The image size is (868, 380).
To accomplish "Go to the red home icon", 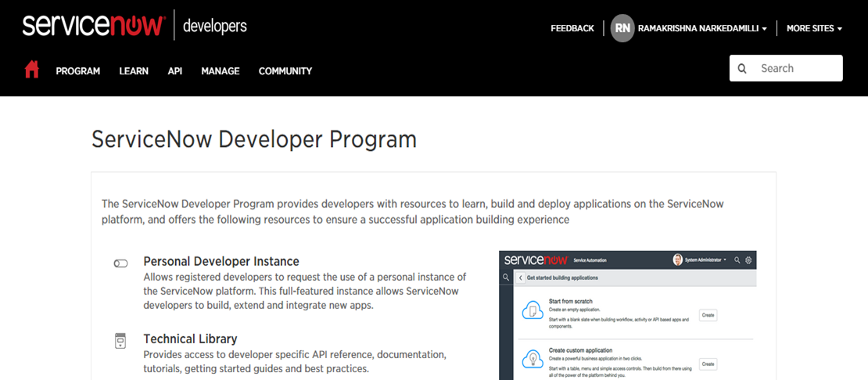I will tap(31, 70).
